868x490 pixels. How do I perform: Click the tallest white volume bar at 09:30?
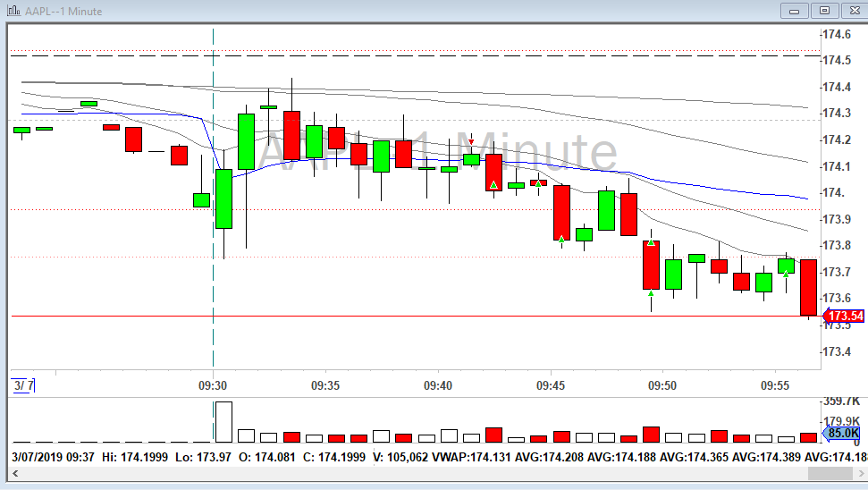pyautogui.click(x=223, y=422)
